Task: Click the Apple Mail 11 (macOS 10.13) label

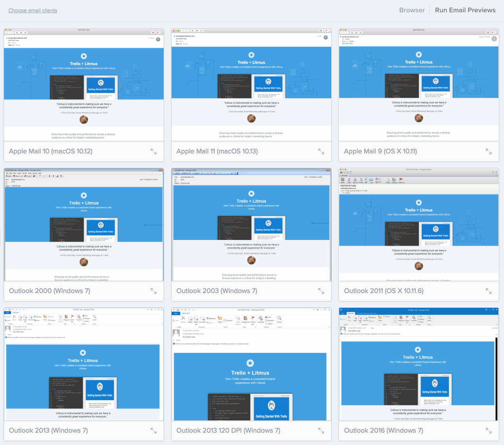Action: [217, 152]
